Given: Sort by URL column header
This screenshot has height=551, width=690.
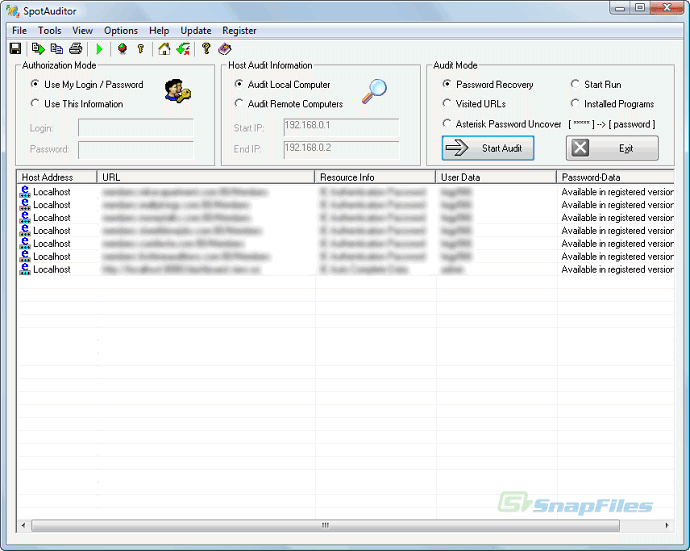Looking at the screenshot, I should (x=206, y=177).
